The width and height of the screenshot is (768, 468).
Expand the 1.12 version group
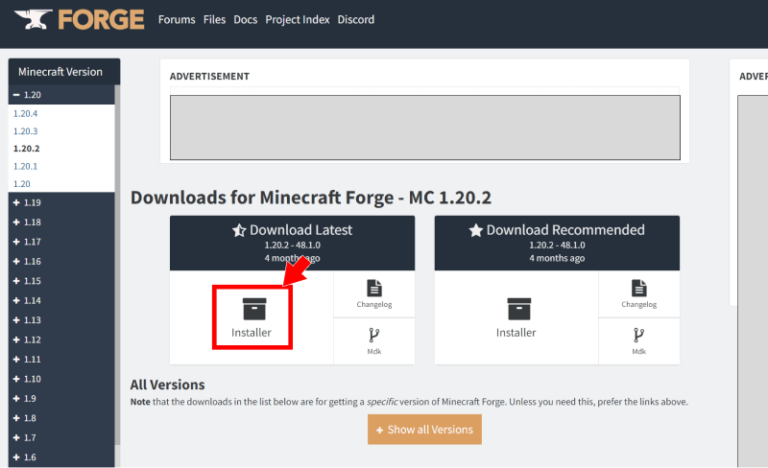pos(17,340)
